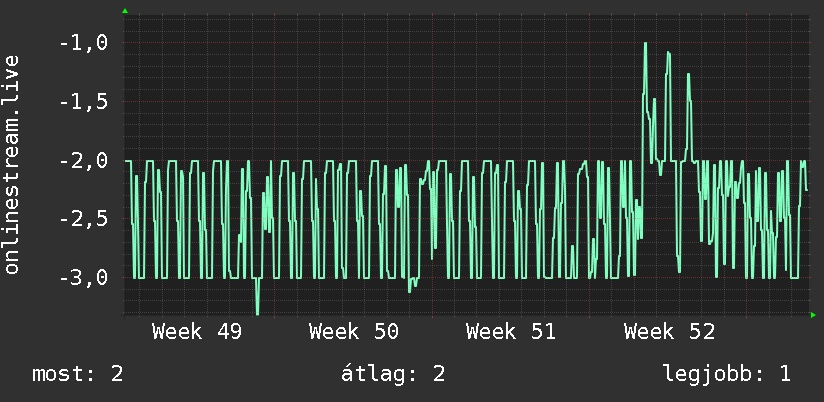
Task: Click the 'most: 2' statistic
Action: [x=78, y=374]
